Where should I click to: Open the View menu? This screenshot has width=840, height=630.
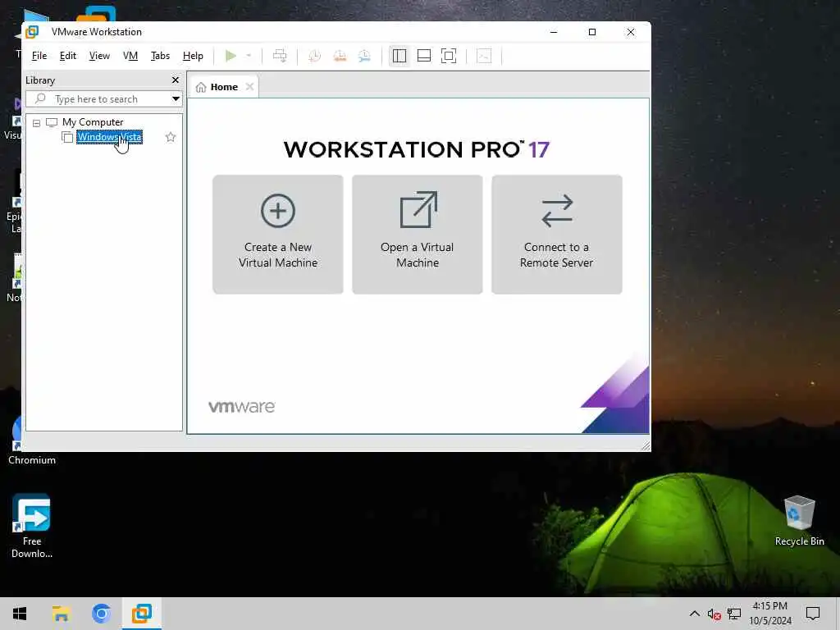pyautogui.click(x=99, y=56)
